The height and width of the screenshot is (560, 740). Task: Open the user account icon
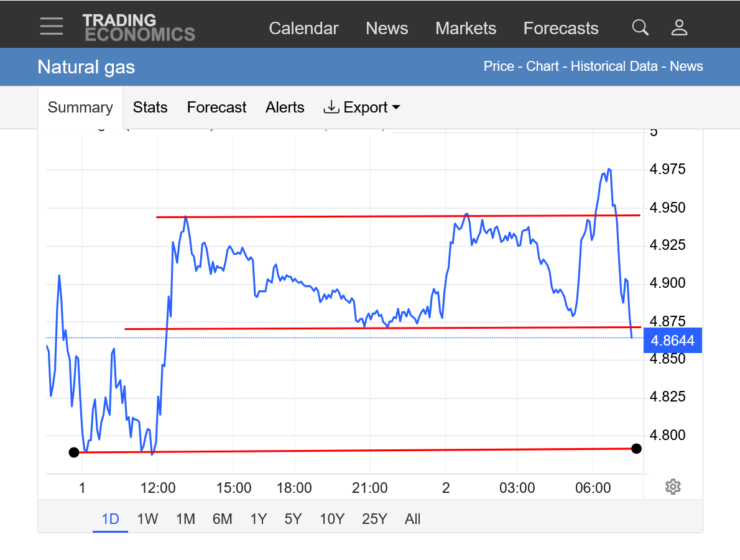(x=679, y=27)
